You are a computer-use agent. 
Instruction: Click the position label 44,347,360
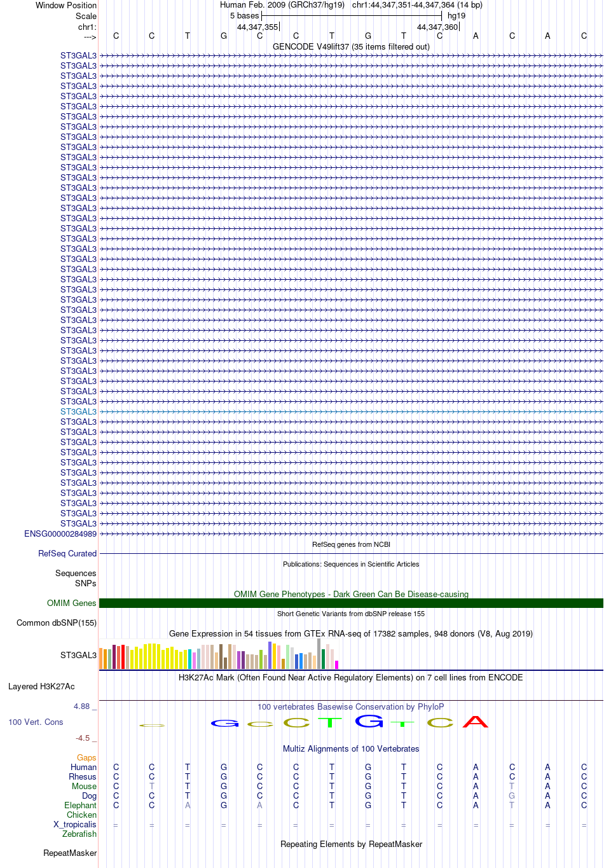[x=437, y=27]
